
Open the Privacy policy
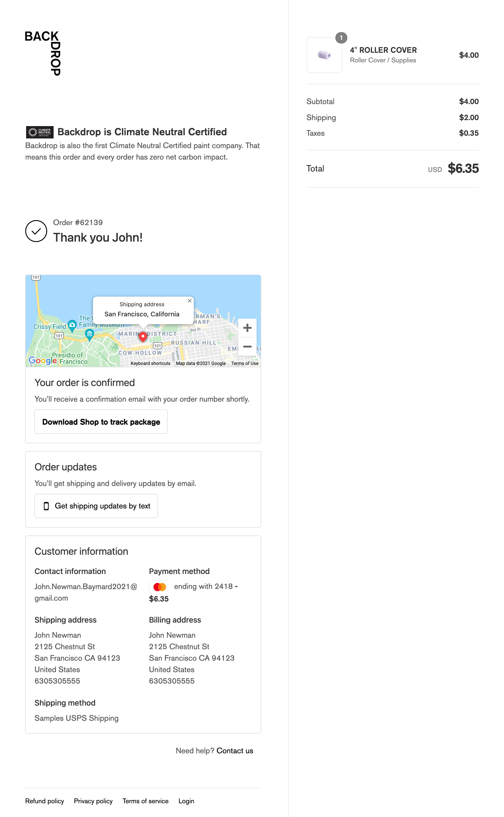[93, 801]
